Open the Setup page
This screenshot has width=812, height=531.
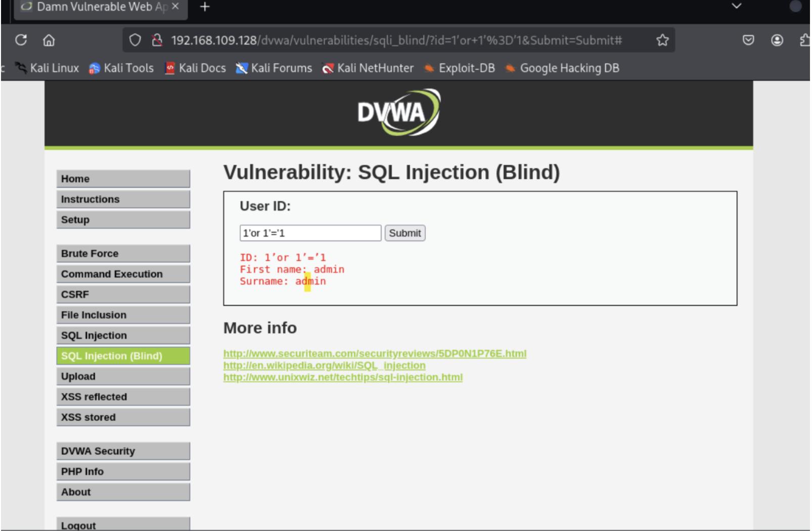click(123, 219)
